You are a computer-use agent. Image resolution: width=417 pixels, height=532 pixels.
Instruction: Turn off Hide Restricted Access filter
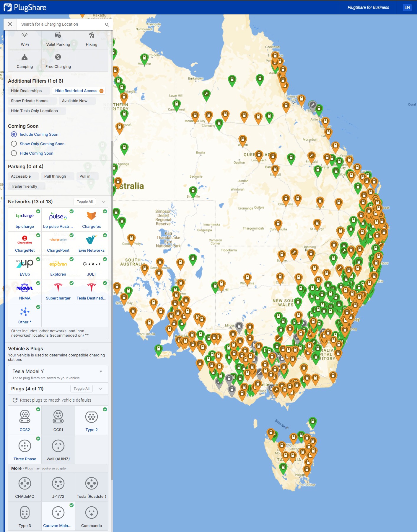click(x=79, y=91)
